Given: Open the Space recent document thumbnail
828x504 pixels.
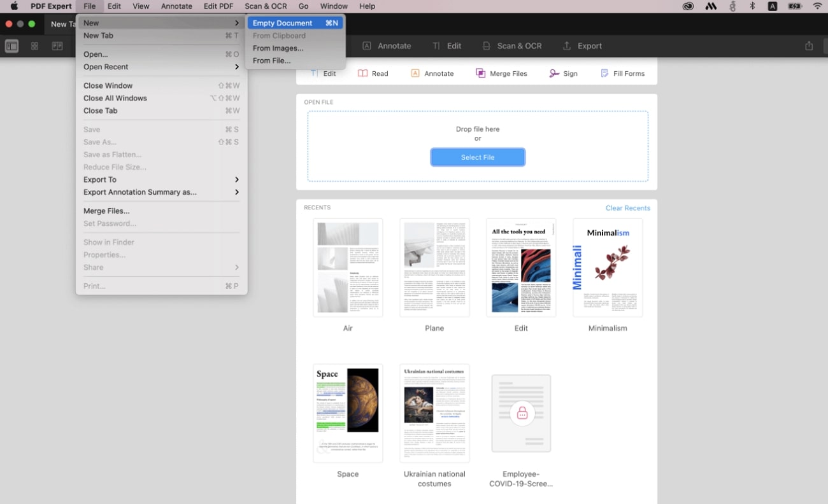Looking at the screenshot, I should (348, 413).
